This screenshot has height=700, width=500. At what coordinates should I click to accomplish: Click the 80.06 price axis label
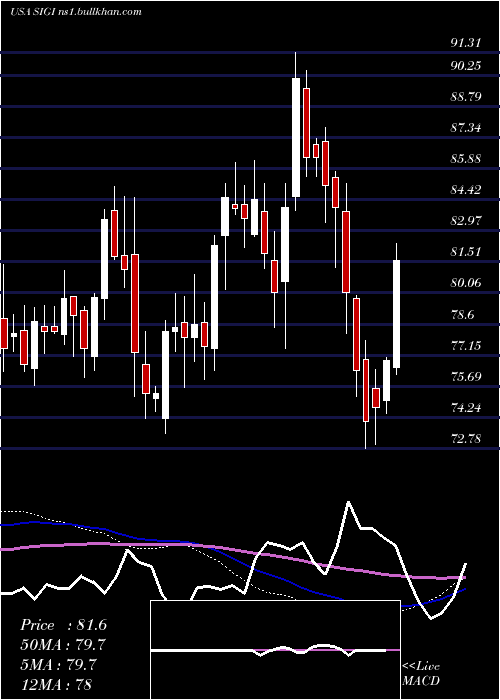click(x=466, y=283)
